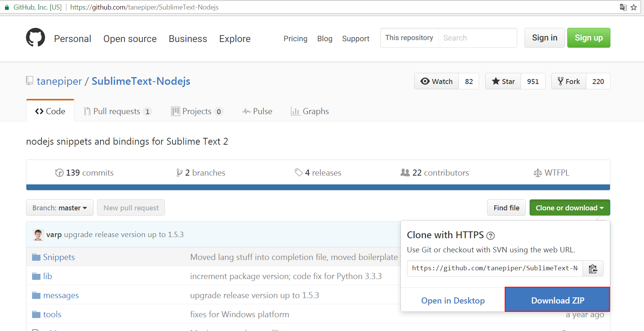The height and width of the screenshot is (331, 644).
Task: Open the messages folder
Action: pos(61,295)
